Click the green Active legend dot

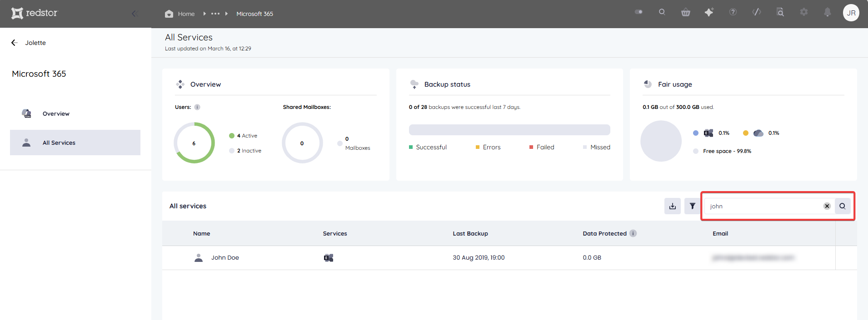(232, 136)
